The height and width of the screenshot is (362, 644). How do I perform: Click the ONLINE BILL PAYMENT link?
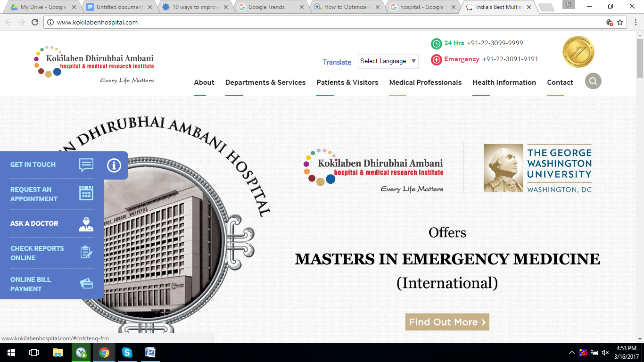pos(31,284)
